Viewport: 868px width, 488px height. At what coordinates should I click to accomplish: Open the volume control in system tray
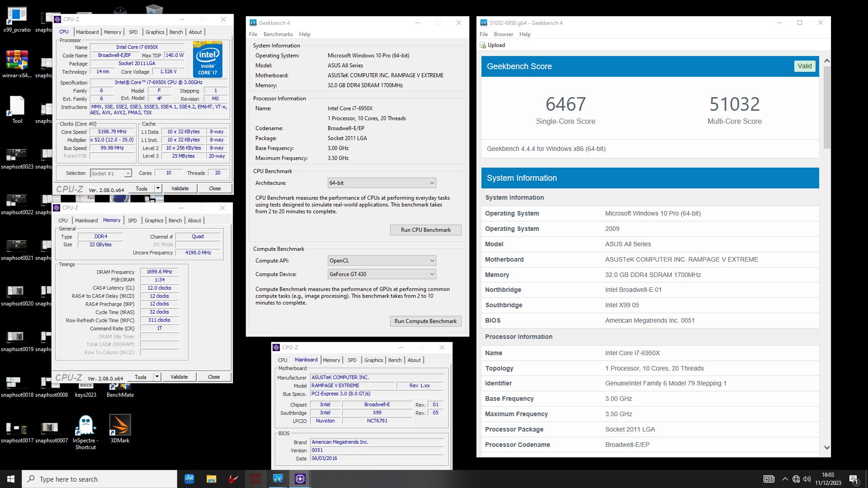coord(807,479)
